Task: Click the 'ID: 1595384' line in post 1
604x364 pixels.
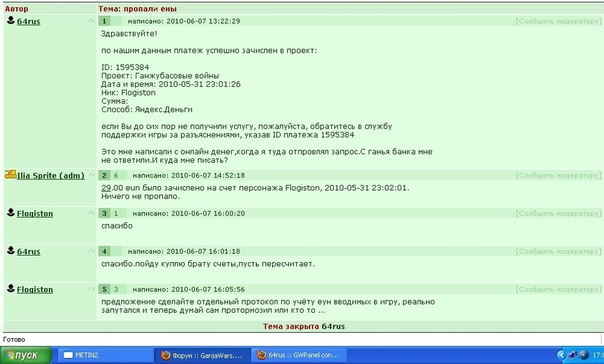Action: click(x=125, y=67)
